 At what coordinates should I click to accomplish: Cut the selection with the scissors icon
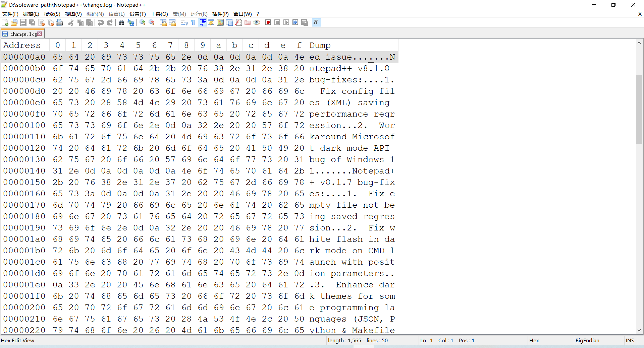pyautogui.click(x=71, y=22)
